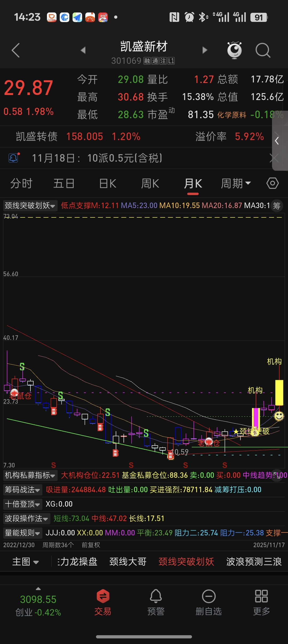Open 十倍登顶 indicator dropdown
Image resolution: width=288 pixels, height=644 pixels.
[x=23, y=504]
